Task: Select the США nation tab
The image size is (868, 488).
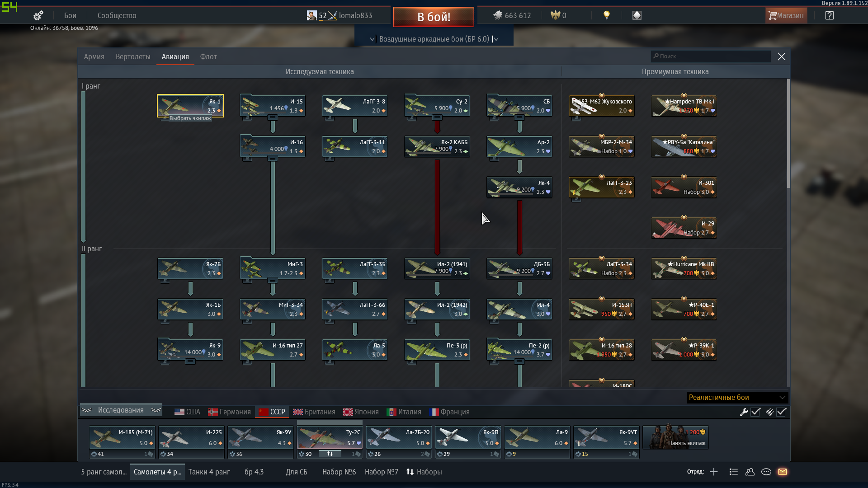Action: (x=187, y=412)
